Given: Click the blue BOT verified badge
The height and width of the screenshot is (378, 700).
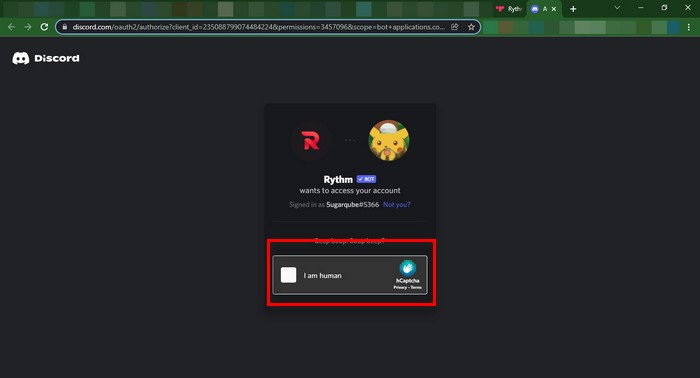Looking at the screenshot, I should pyautogui.click(x=367, y=179).
